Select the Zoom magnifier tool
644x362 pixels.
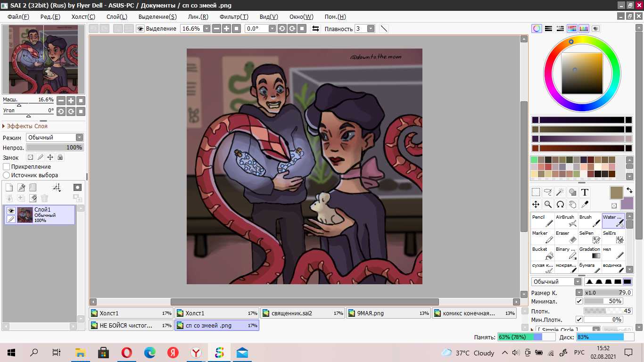(x=548, y=205)
